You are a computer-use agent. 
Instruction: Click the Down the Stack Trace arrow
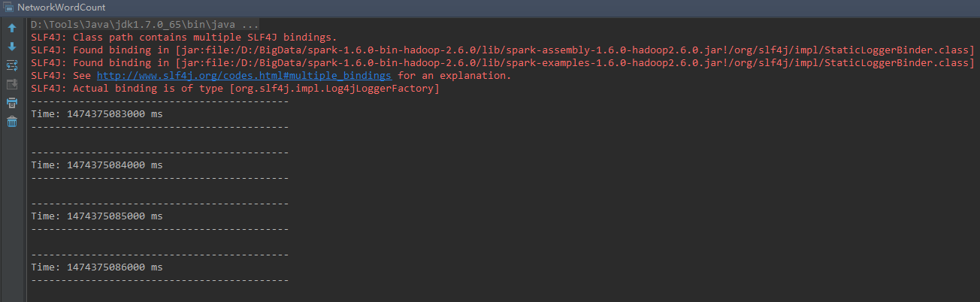[x=12, y=47]
